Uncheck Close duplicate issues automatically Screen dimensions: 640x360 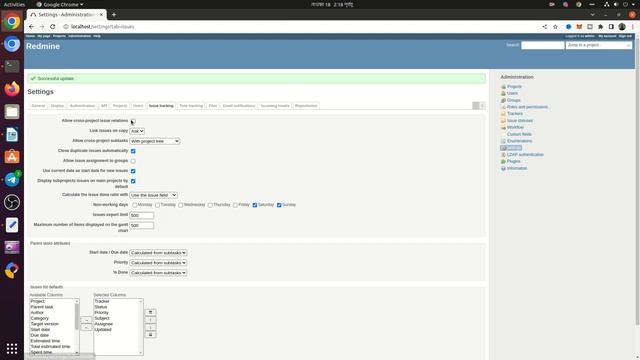(x=133, y=151)
